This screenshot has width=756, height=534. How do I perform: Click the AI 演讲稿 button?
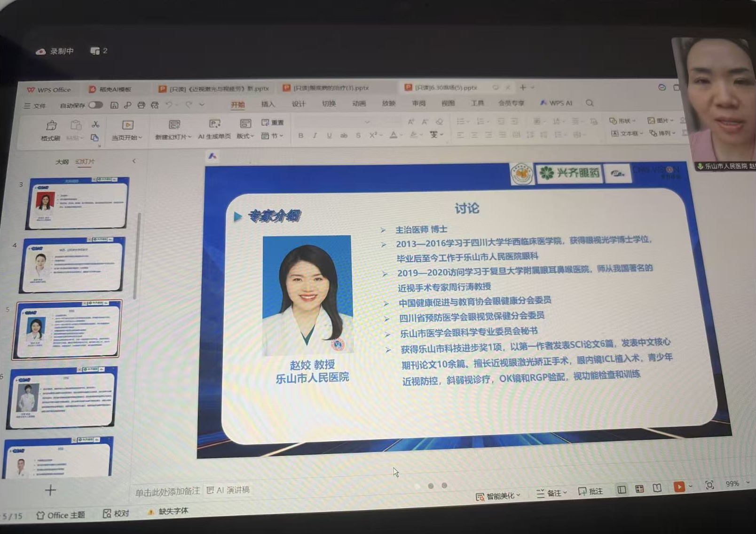[228, 490]
